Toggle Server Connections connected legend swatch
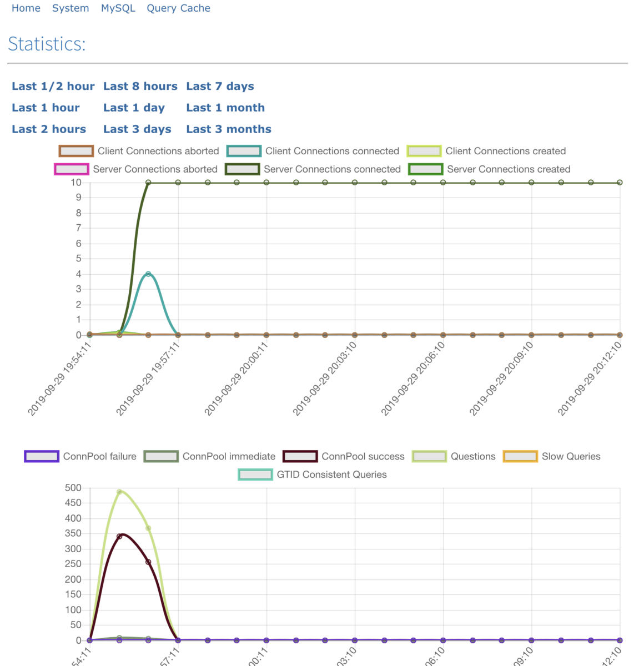This screenshot has height=666, width=644. point(242,169)
